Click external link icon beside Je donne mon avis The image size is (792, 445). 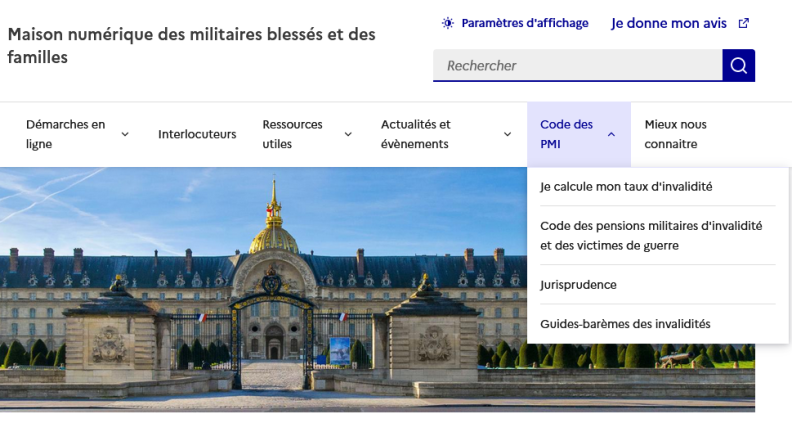(744, 23)
